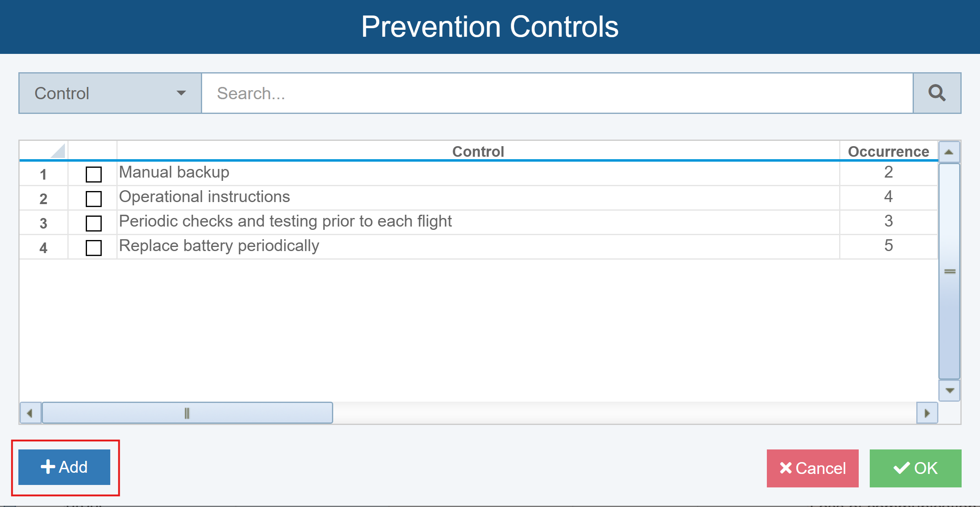Click the horizontal scrollbar right arrow
The width and height of the screenshot is (980, 507).
click(927, 413)
